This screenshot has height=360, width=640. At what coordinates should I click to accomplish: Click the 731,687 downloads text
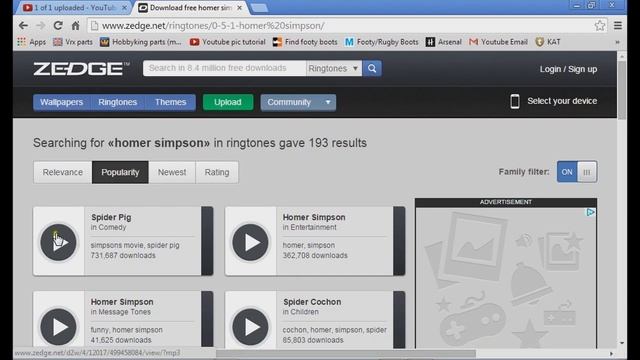click(x=123, y=256)
